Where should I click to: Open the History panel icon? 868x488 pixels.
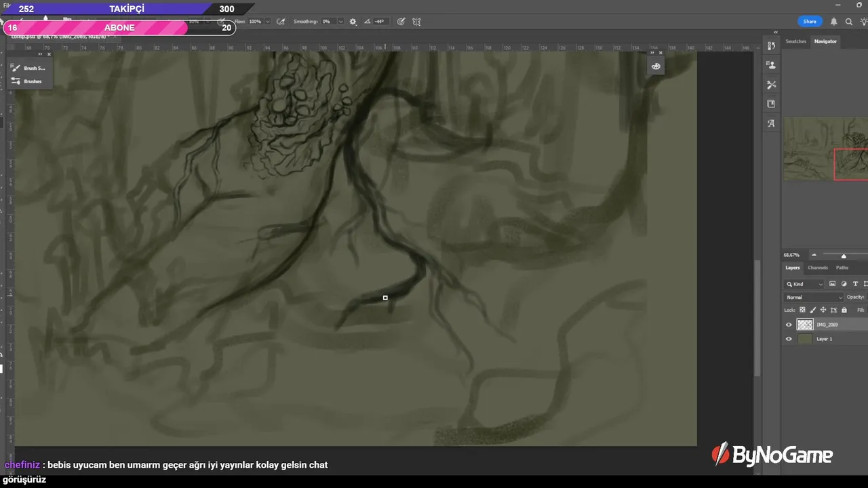click(771, 45)
